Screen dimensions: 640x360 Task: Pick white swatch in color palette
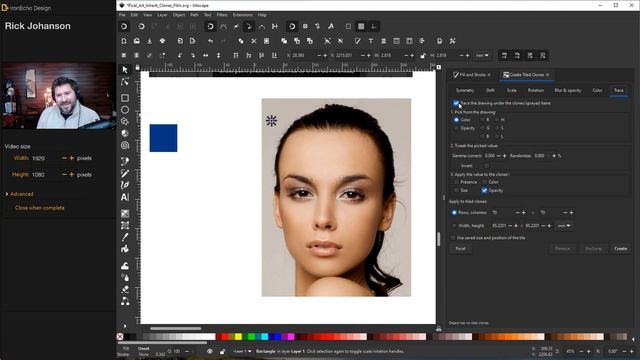211,337
